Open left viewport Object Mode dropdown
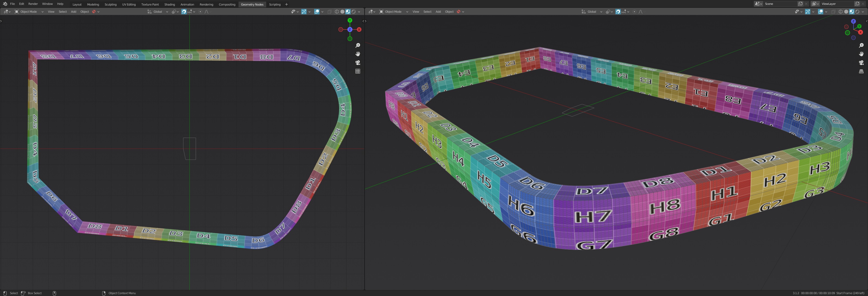 pos(29,12)
